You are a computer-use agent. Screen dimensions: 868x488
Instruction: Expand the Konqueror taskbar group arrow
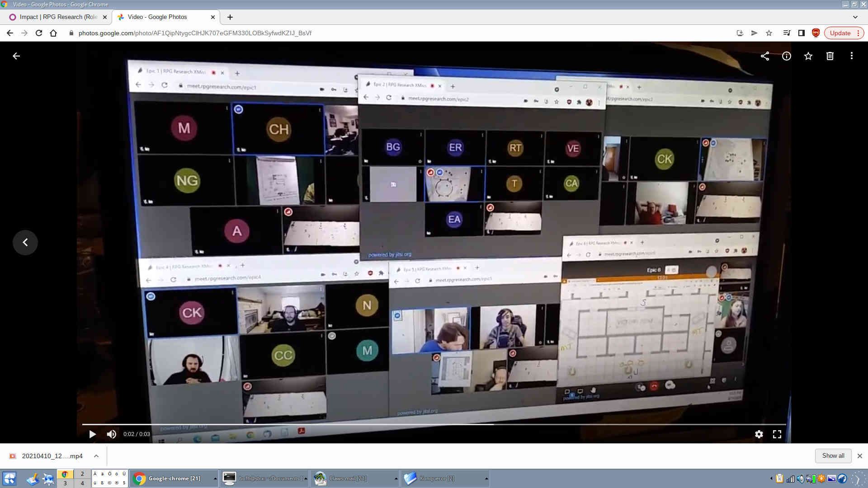(486, 479)
